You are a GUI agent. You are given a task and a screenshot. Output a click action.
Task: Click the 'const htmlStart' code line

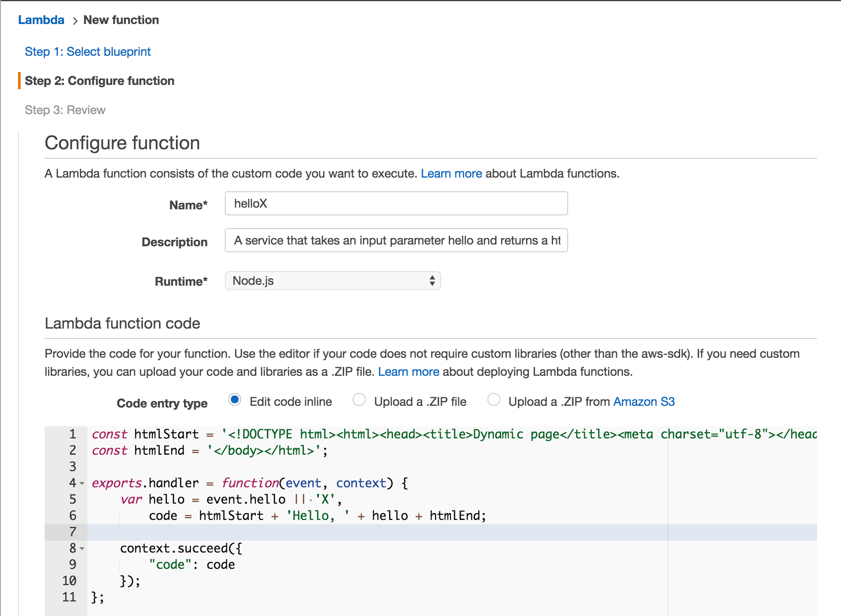(x=454, y=435)
